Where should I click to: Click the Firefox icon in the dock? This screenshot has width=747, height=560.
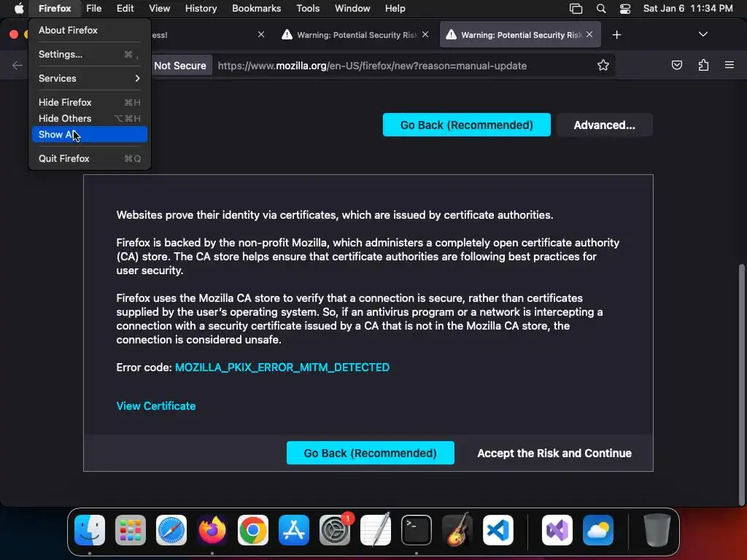(212, 530)
